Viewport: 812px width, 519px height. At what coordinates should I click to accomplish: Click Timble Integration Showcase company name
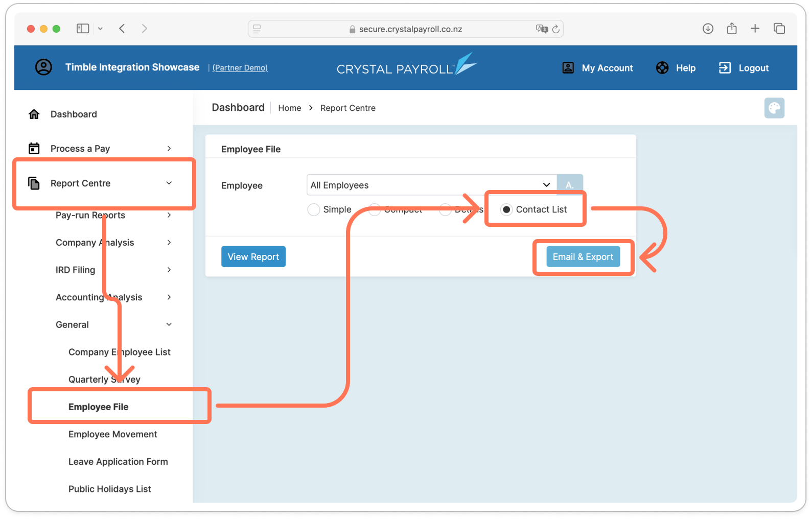pyautogui.click(x=132, y=67)
